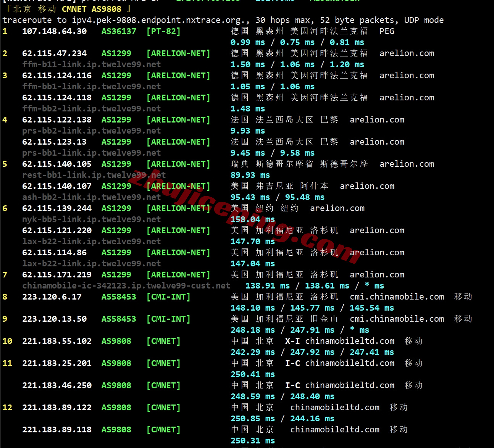The height and width of the screenshot is (448, 494).
Task: Select the 89.93 ms latency value
Action: [250, 175]
